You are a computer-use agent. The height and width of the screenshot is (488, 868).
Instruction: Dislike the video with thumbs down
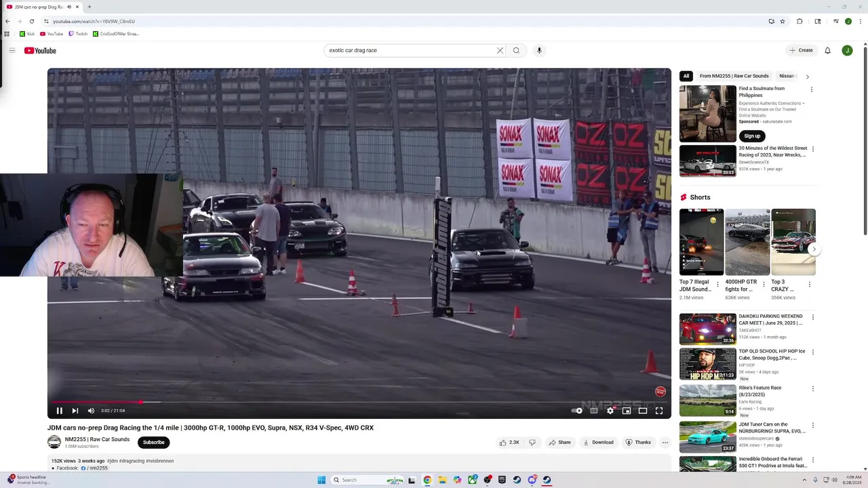[532, 443]
